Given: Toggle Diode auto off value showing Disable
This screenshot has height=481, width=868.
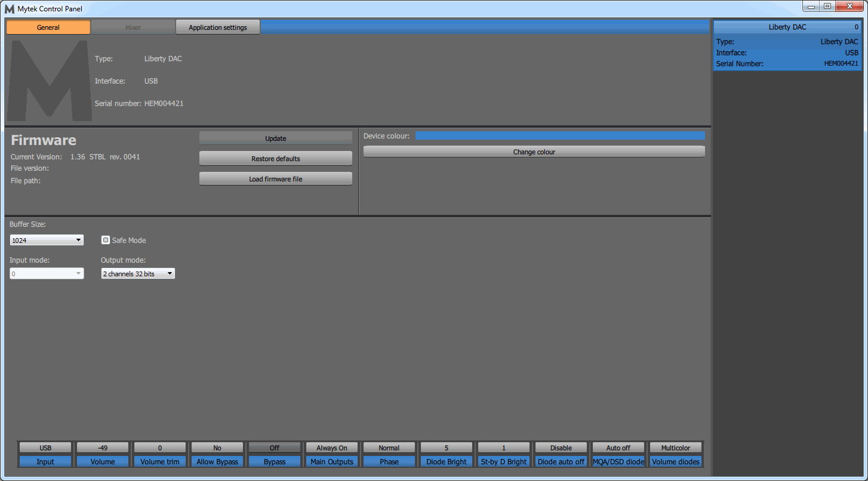Looking at the screenshot, I should pyautogui.click(x=561, y=448).
